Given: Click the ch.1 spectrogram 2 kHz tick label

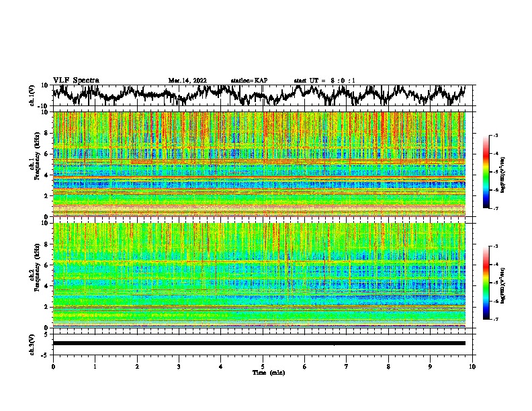Looking at the screenshot, I should click(47, 196).
